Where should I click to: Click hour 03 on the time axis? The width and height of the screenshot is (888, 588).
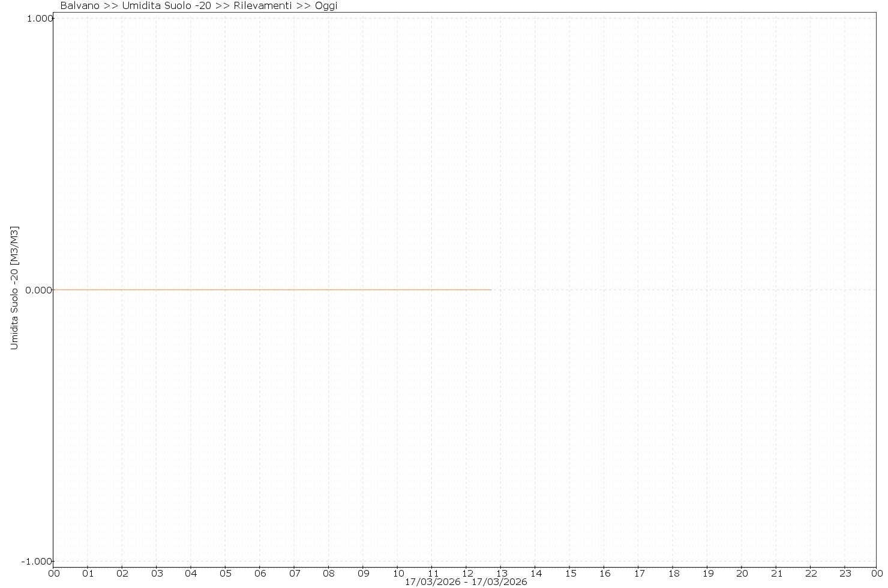coord(157,573)
